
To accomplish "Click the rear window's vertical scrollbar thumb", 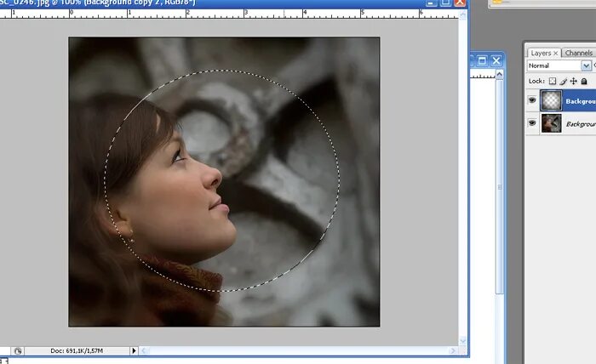I will coord(500,186).
